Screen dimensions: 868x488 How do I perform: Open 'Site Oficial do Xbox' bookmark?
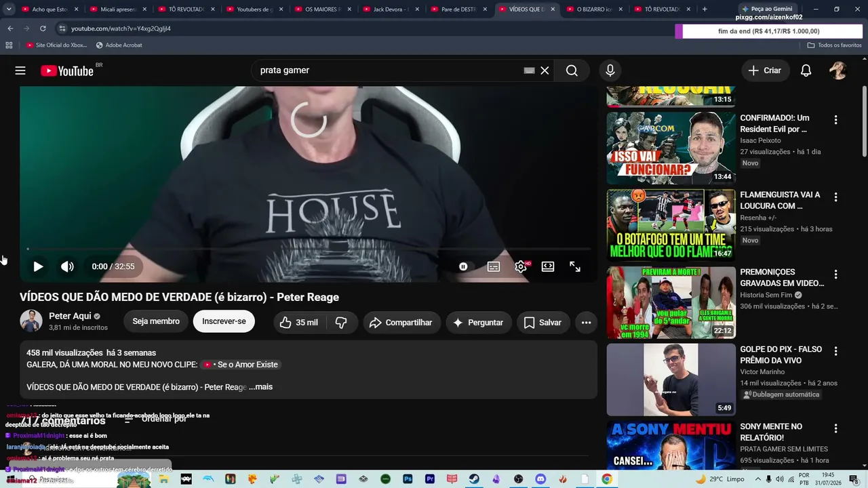[57, 45]
